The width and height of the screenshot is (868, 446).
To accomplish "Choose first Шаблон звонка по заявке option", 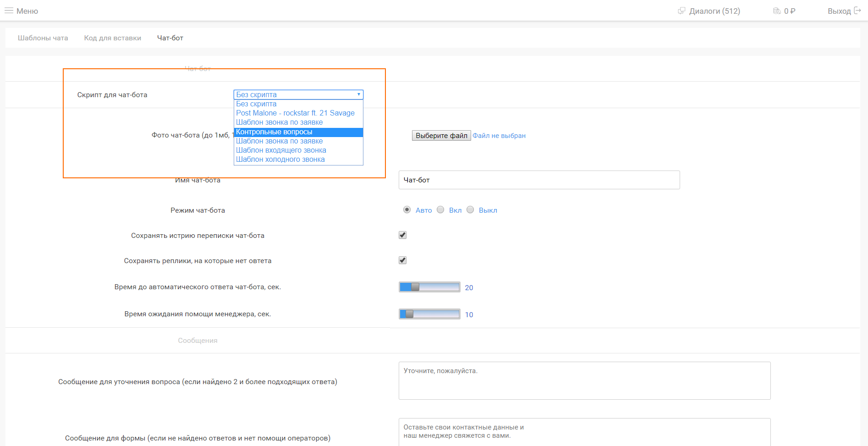I will [298, 122].
